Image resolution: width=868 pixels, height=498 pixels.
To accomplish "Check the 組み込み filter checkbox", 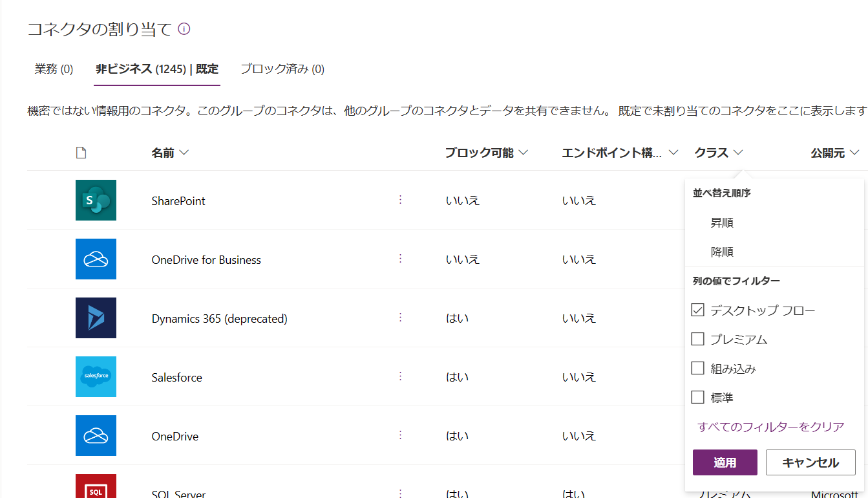I will coord(697,368).
